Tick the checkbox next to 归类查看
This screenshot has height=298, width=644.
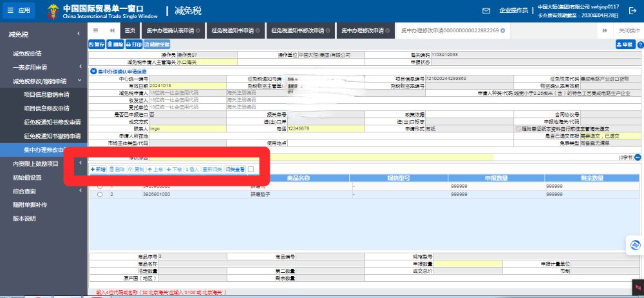(251, 169)
